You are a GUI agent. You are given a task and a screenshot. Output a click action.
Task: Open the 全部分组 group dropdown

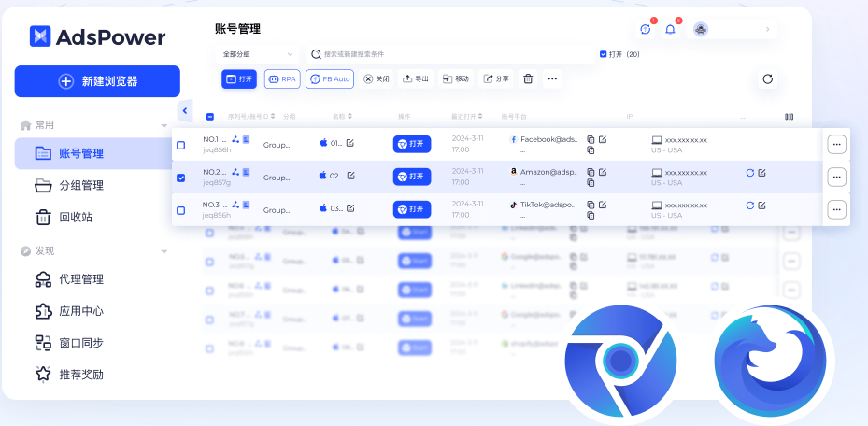[258, 54]
